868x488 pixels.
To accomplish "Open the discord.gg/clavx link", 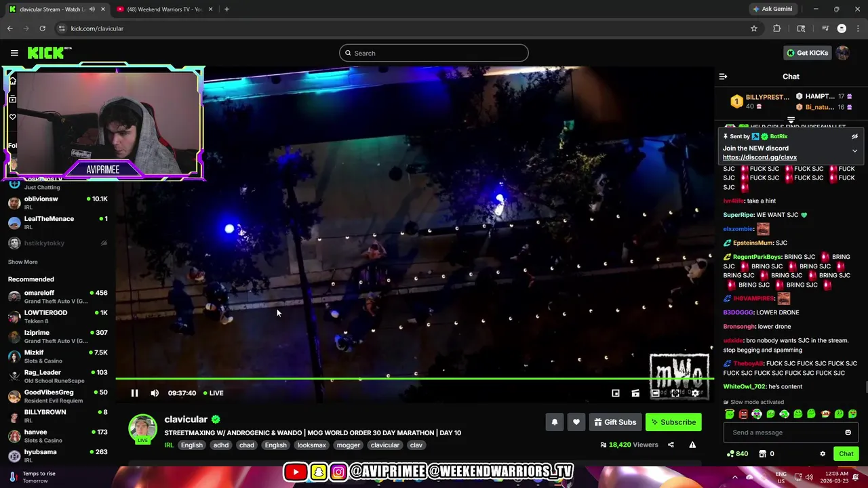I will 759,157.
